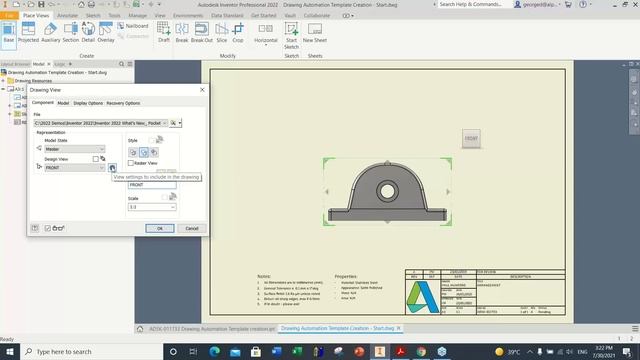
Task: Expand the Drawing Resources folder
Action: 3,81
